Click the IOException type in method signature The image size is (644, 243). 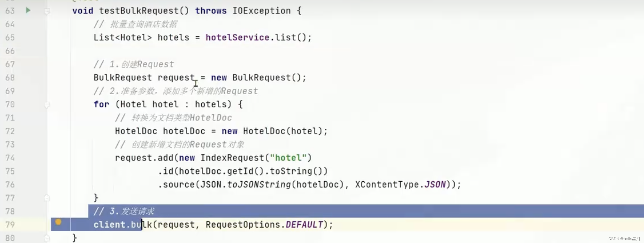point(261,11)
